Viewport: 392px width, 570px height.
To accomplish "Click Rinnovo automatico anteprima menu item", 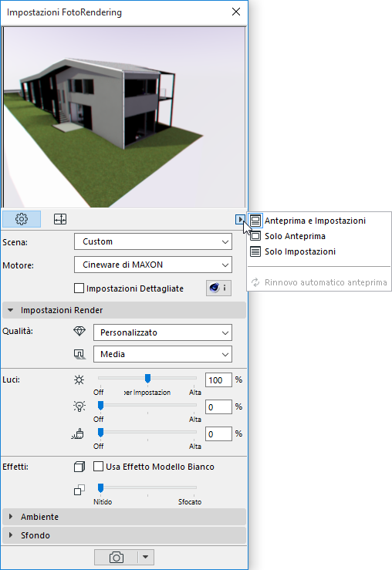I will coord(319,282).
